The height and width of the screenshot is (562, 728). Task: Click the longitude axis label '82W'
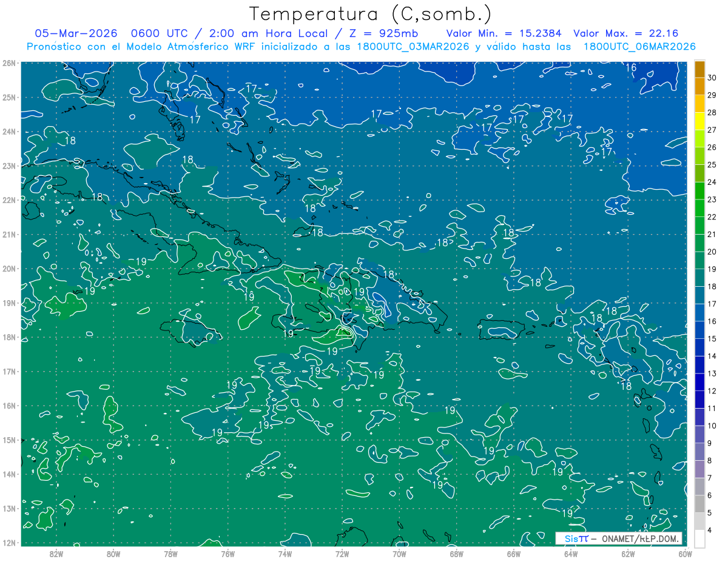pos(56,554)
